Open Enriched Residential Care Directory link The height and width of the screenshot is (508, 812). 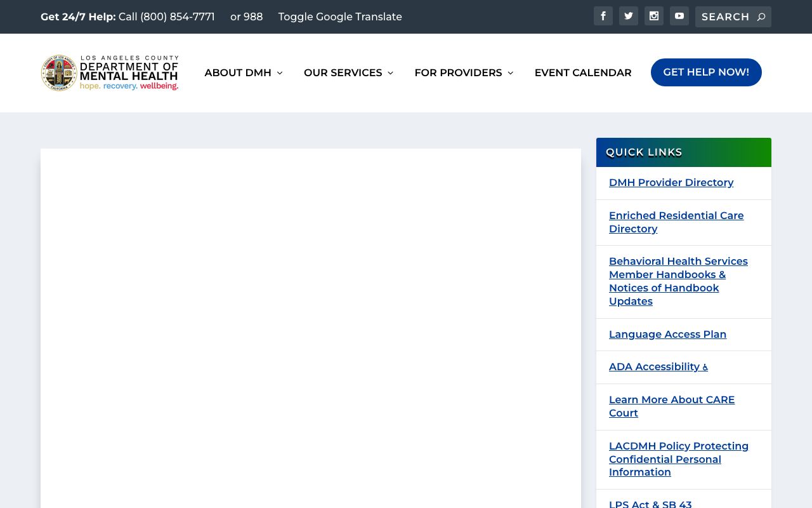(676, 222)
